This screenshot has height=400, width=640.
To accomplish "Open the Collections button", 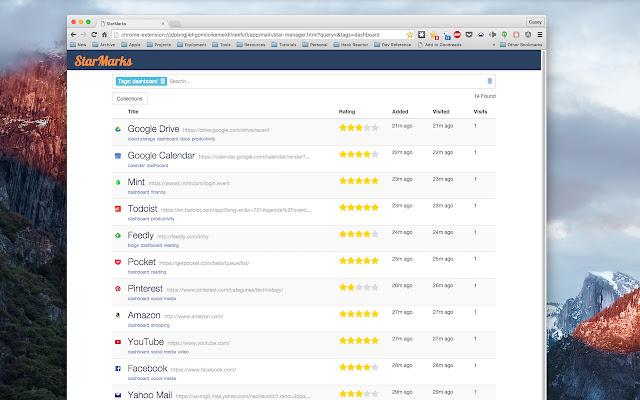I will tap(130, 99).
